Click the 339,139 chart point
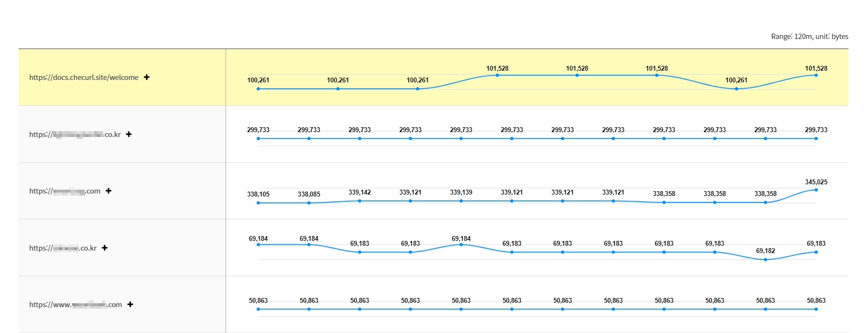The width and height of the screenshot is (868, 333). [461, 201]
